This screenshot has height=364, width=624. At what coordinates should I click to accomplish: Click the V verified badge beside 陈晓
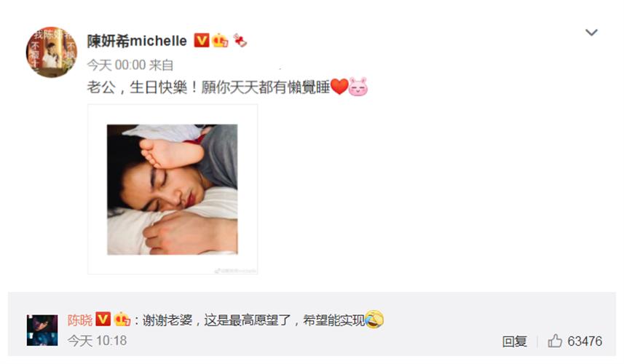103,319
